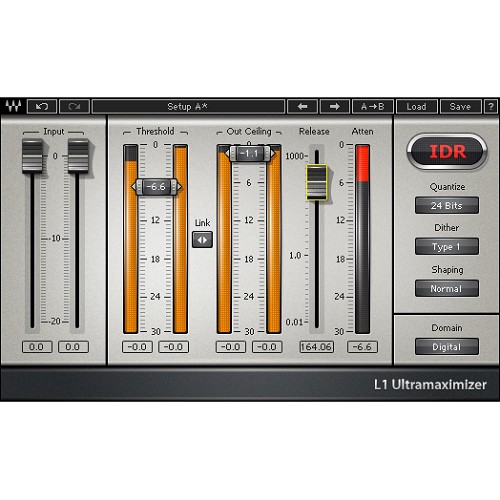Change Shaping Normal setting

coord(447,288)
